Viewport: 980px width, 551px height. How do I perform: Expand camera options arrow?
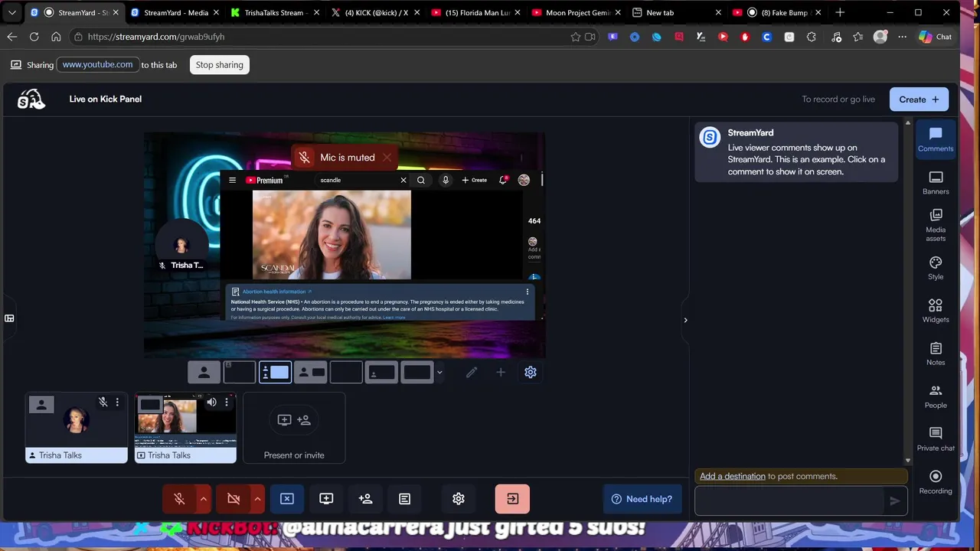pos(258,499)
